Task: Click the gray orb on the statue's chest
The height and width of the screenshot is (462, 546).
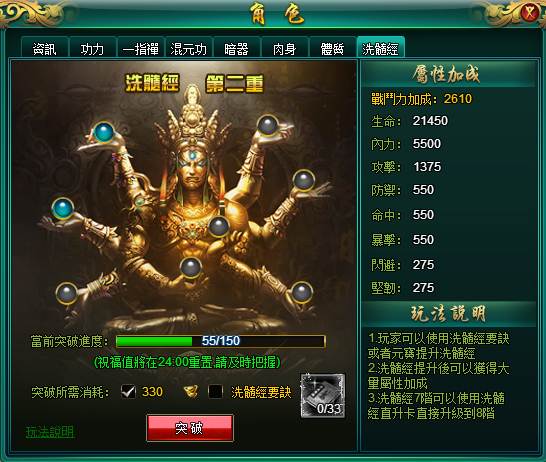Action: pos(219,226)
